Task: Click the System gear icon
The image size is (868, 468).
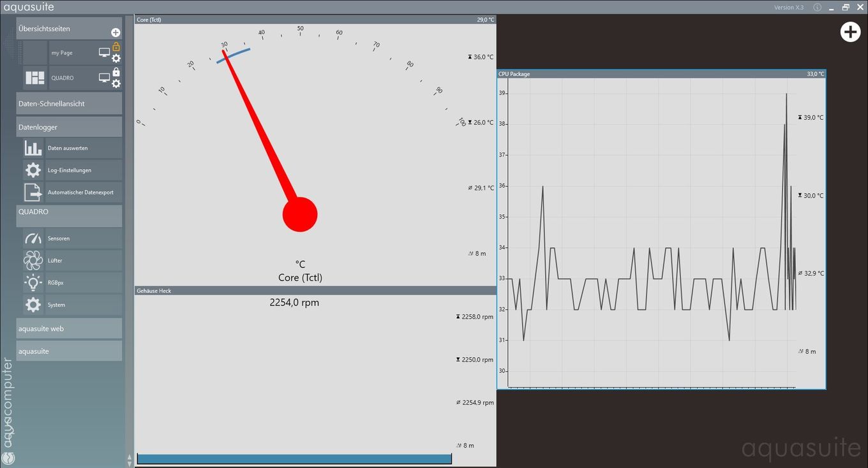Action: (x=33, y=305)
